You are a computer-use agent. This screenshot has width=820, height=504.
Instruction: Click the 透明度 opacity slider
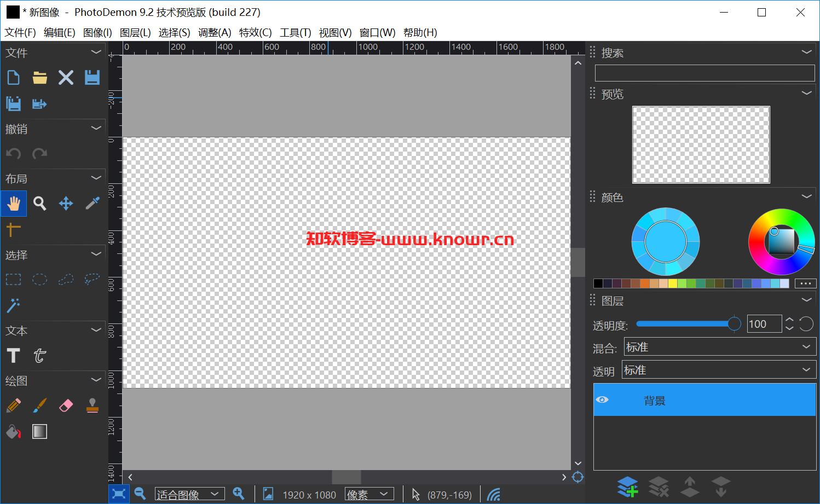click(688, 324)
